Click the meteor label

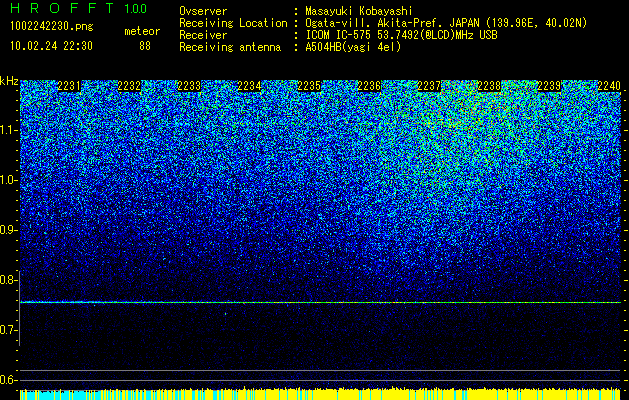(x=142, y=31)
